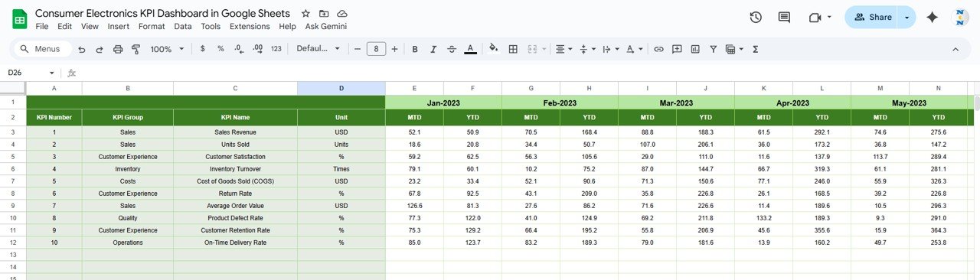Star this spreadsheet
980x280 pixels.
pyautogui.click(x=305, y=14)
